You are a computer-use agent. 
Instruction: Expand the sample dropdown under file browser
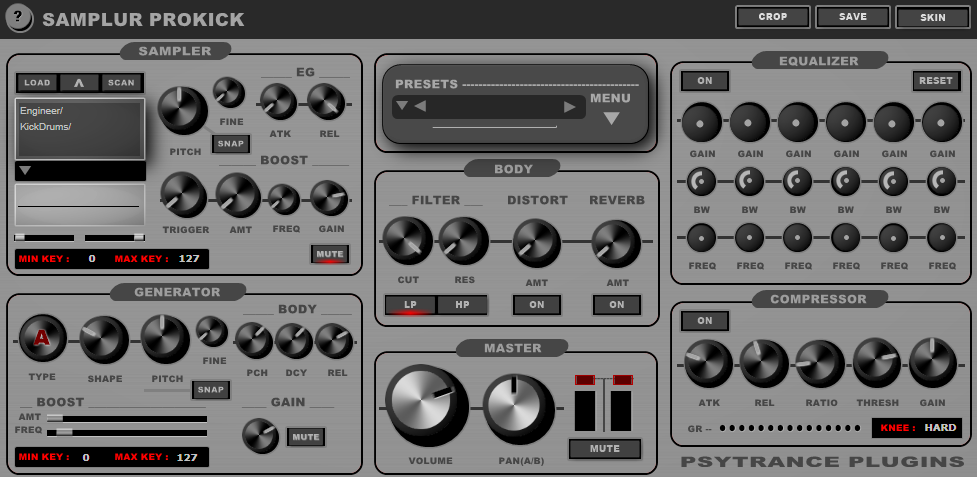24,171
